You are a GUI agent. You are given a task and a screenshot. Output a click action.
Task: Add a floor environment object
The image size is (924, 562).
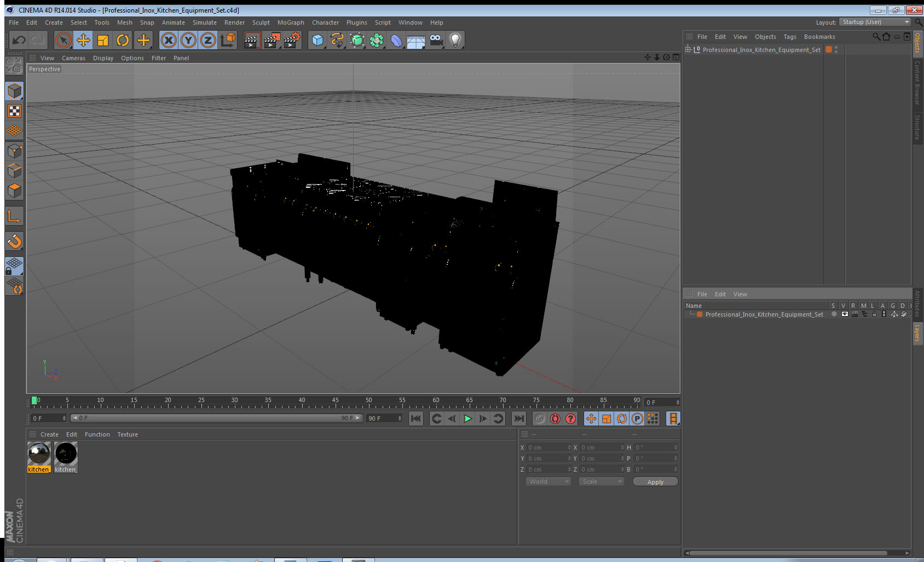click(416, 40)
